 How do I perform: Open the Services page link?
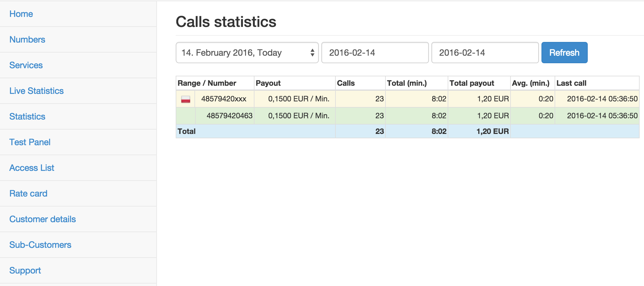coord(26,65)
